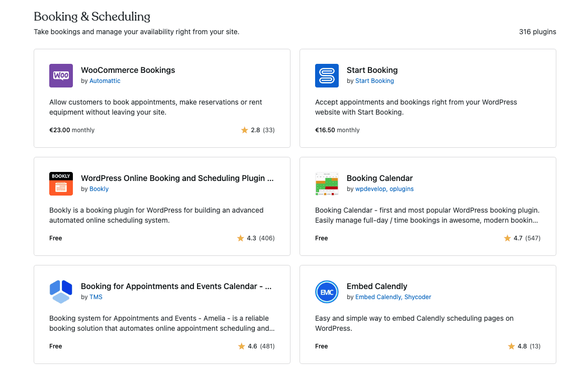Screen dimensions: 588x370
Task: Select the Booking for Appointments and Events title
Action: click(x=176, y=287)
